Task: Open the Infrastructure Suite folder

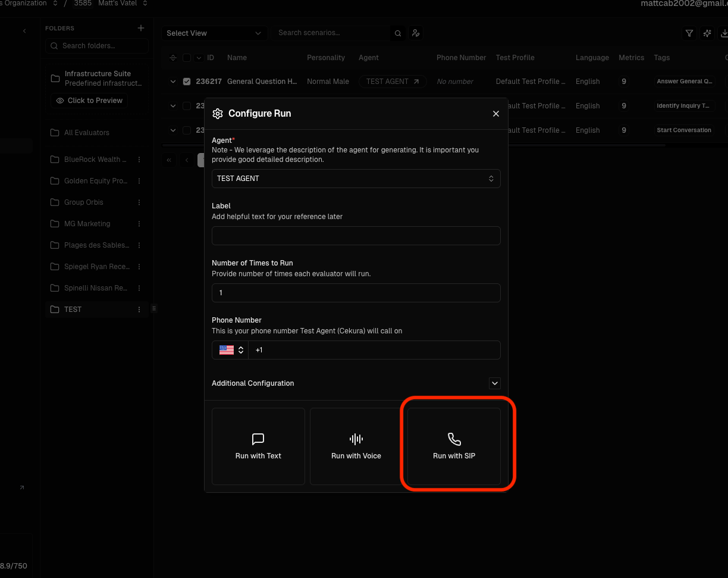Action: 97,78
